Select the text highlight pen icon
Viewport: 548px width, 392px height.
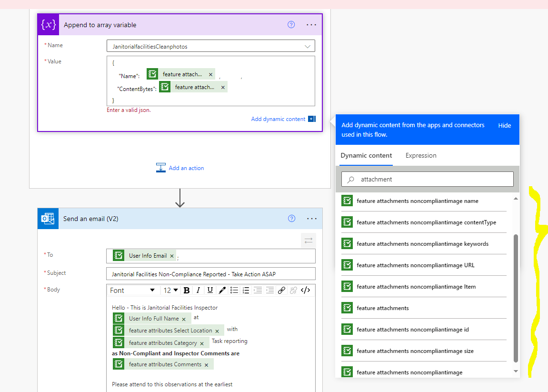(222, 290)
